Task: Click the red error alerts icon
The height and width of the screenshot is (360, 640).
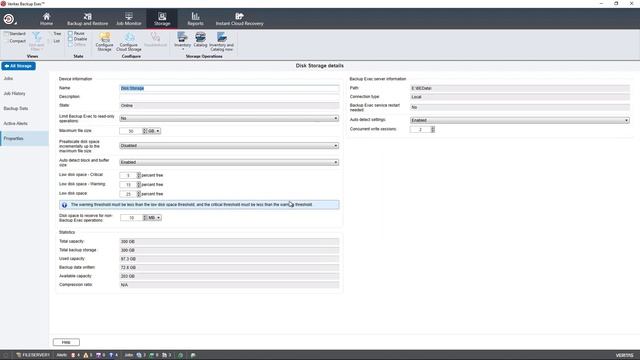Action: (x=73, y=355)
